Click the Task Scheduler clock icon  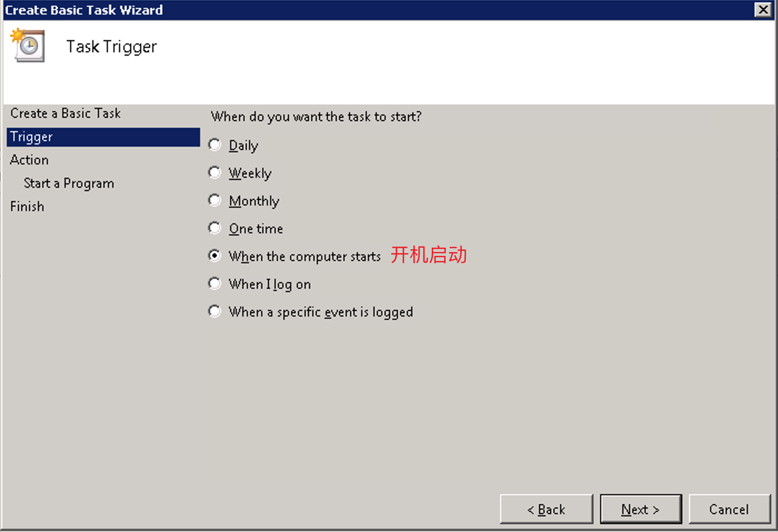click(28, 45)
